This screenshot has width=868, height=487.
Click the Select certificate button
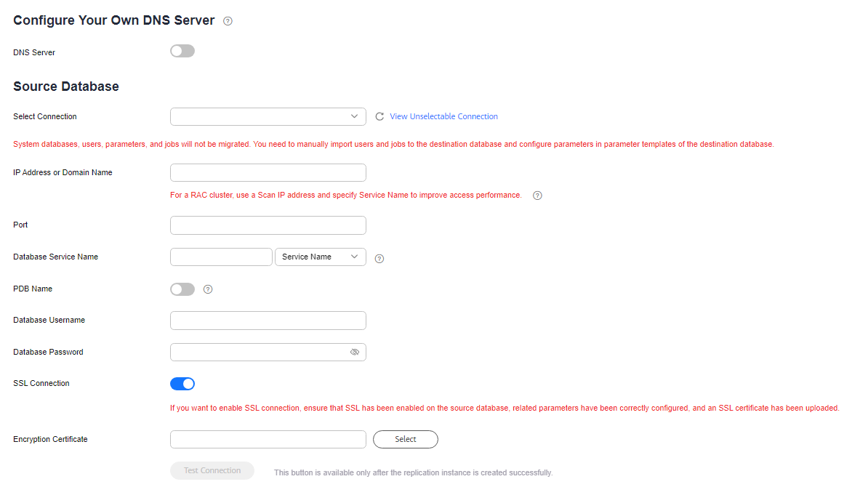point(405,439)
